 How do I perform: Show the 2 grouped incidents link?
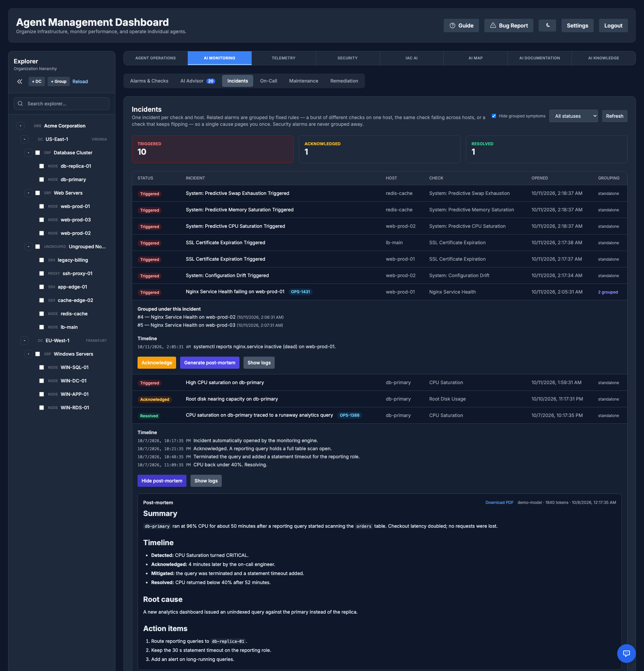coord(608,292)
